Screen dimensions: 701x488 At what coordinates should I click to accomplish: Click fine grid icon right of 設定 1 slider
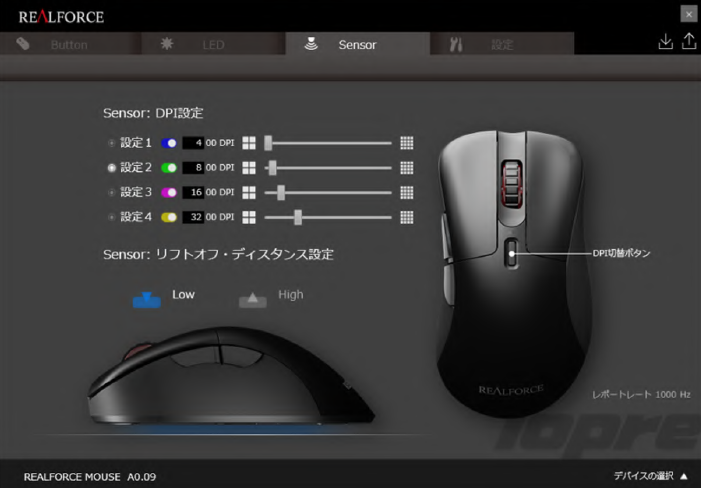coord(406,143)
